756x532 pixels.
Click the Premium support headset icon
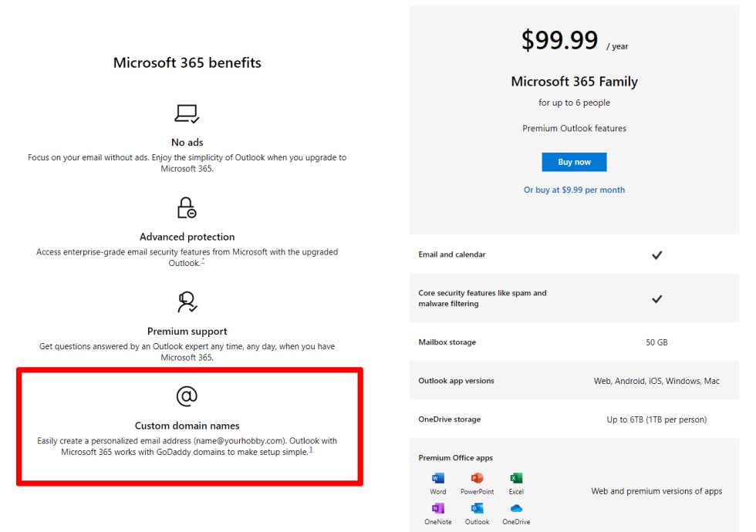tap(187, 302)
